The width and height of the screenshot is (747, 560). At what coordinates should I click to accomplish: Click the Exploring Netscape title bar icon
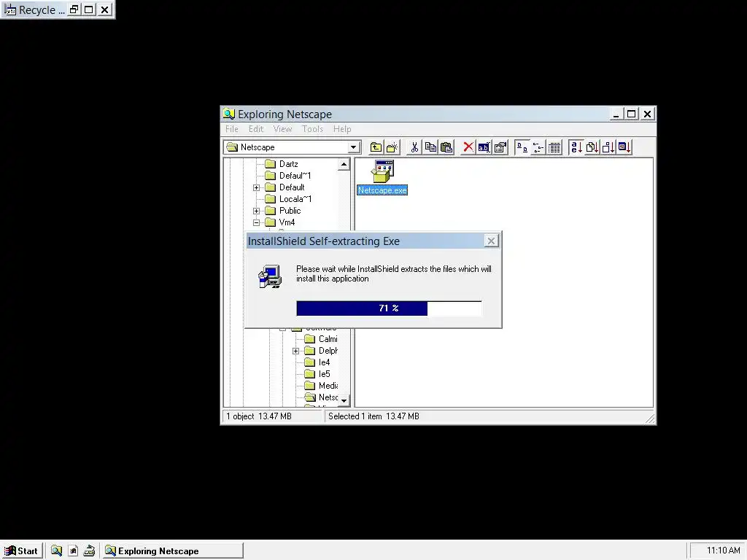[229, 114]
